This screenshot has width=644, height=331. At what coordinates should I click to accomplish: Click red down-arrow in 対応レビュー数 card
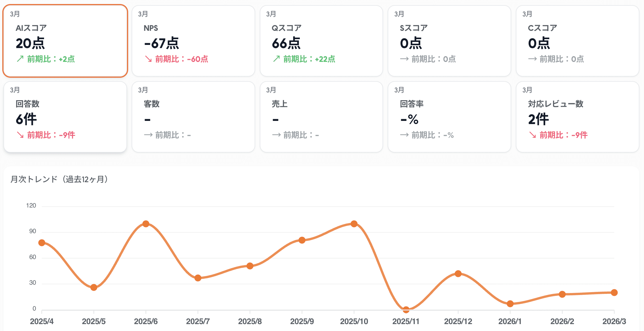click(x=533, y=135)
